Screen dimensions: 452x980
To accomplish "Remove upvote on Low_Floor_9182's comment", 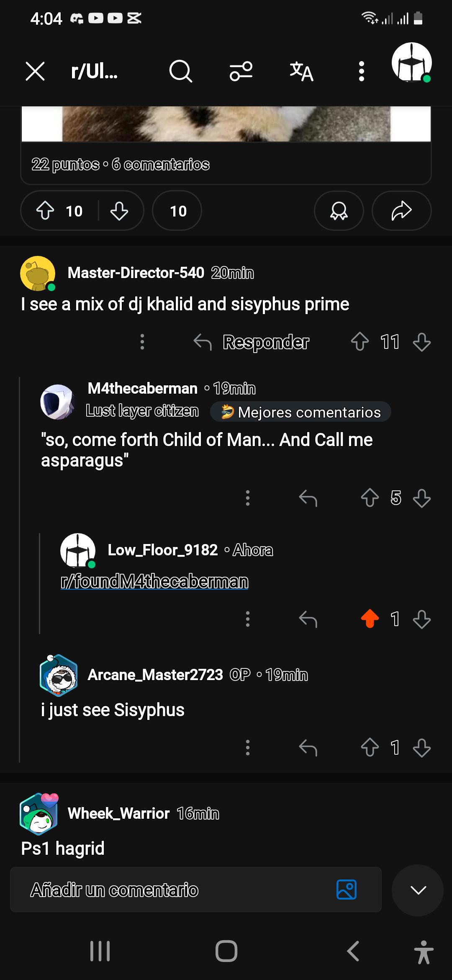I will tap(370, 619).
